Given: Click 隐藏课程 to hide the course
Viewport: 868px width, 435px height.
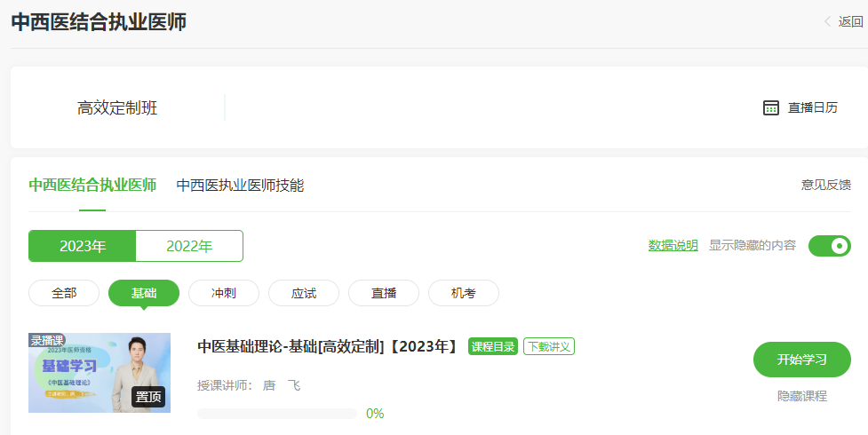Looking at the screenshot, I should pos(801,396).
